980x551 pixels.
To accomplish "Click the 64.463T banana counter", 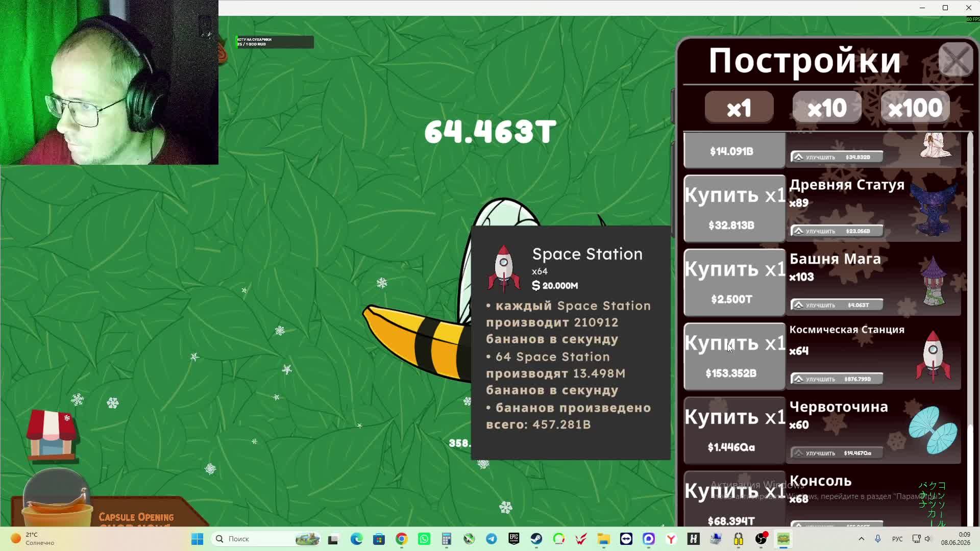I will click(490, 132).
